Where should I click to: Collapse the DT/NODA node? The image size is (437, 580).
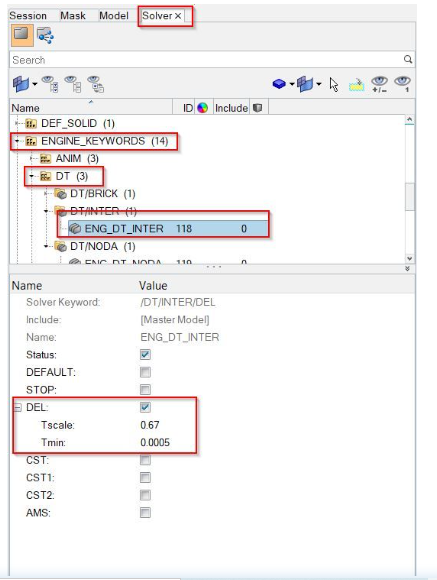pos(46,246)
